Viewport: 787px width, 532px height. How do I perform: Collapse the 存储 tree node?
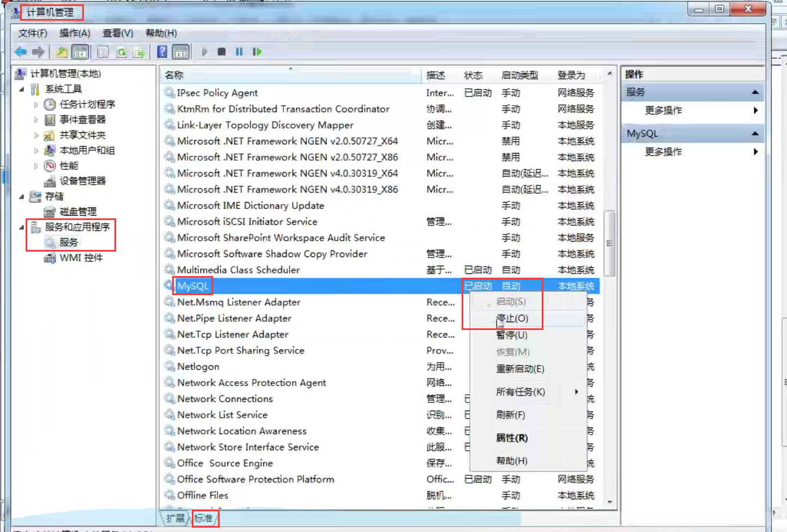pos(22,196)
